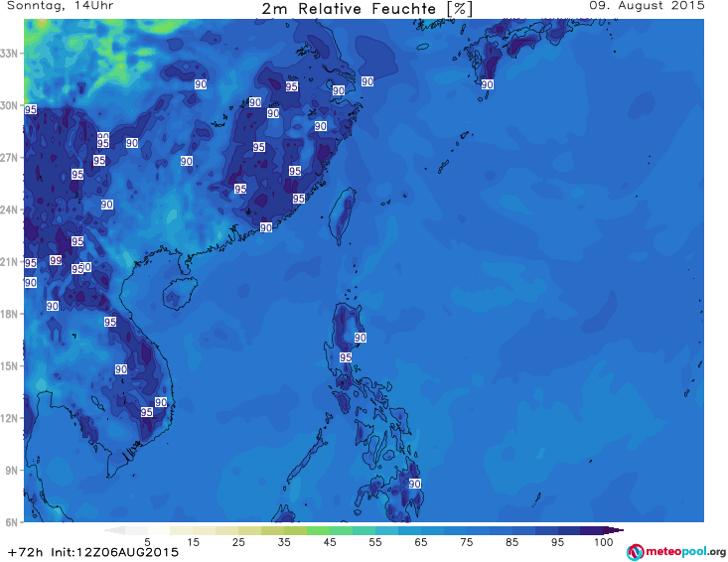The width and height of the screenshot is (728, 562).
Task: Click the colorbar tick label 100
Action: (604, 542)
